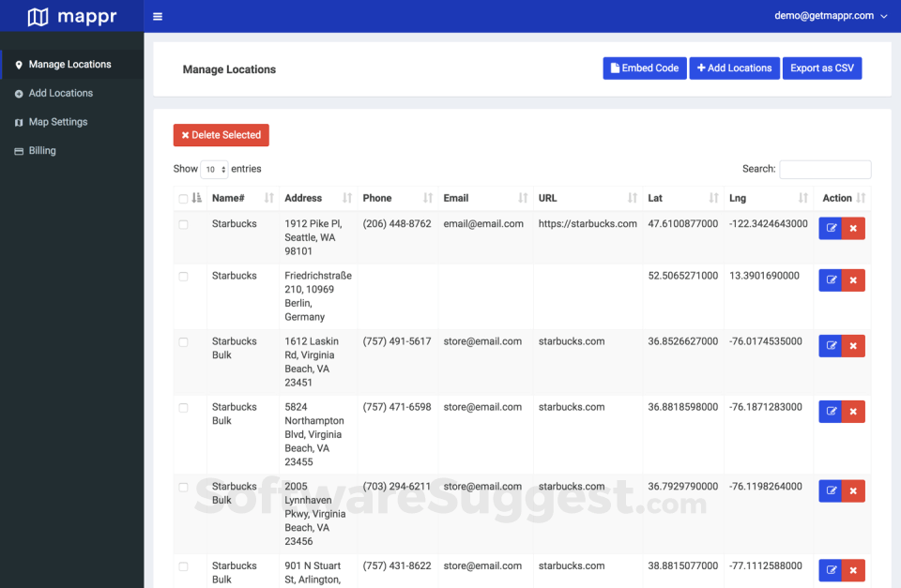This screenshot has height=588, width=901.
Task: Click the hamburger menu icon in top bar
Action: tap(158, 16)
